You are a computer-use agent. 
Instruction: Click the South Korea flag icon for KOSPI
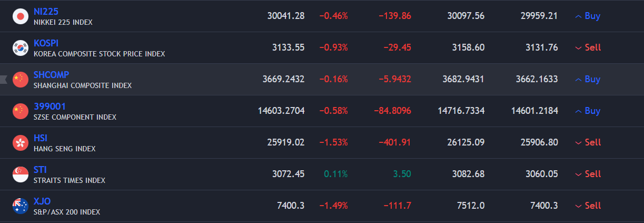(x=20, y=48)
